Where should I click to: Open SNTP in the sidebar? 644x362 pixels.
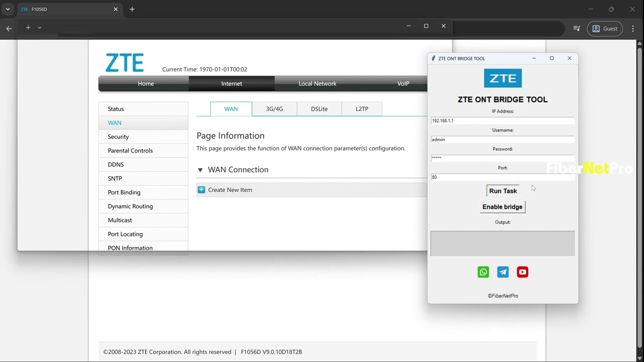point(143,178)
